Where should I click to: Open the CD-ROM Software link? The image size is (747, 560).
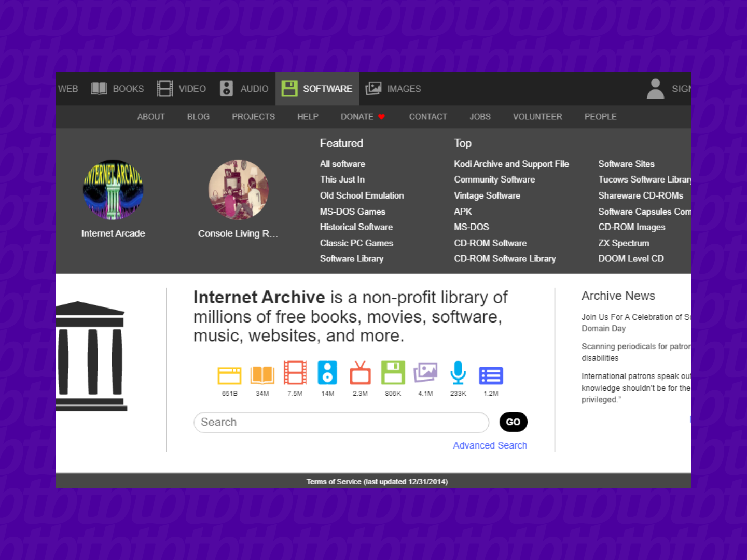point(490,243)
